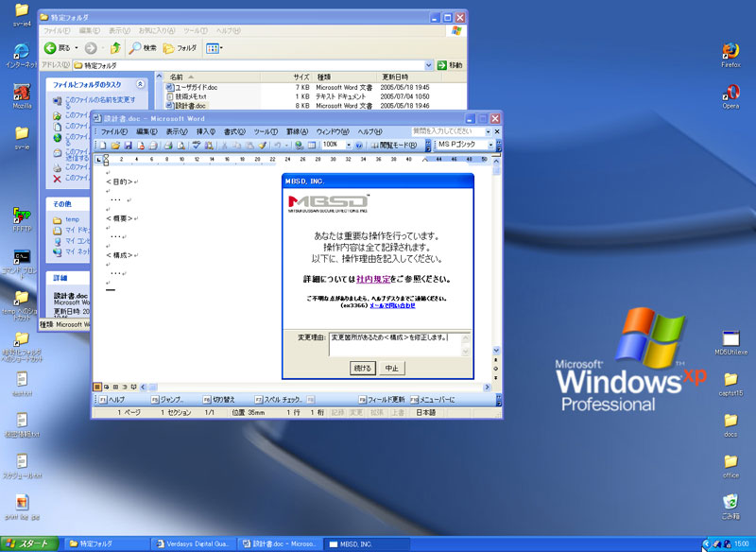Click the Open folder icon in Word toolbar
This screenshot has height=552, width=756.
[115, 146]
